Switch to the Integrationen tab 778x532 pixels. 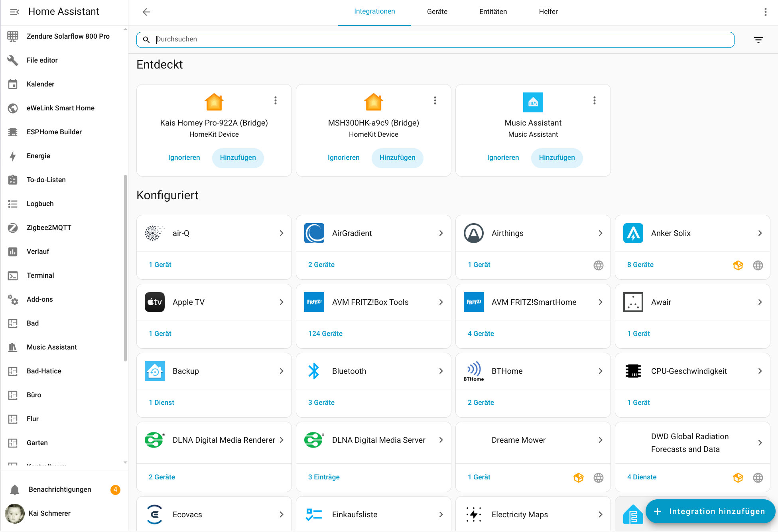(374, 12)
